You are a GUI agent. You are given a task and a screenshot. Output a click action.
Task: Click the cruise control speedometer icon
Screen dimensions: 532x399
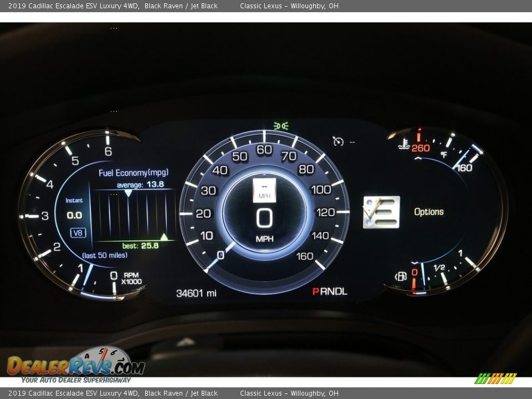click(338, 141)
